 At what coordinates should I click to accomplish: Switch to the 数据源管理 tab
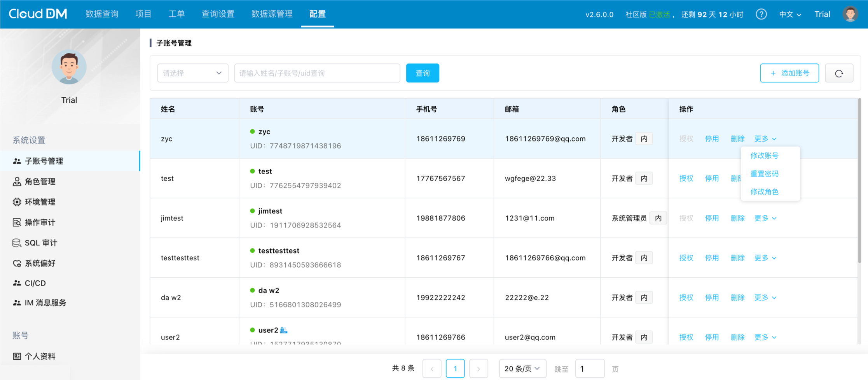(x=272, y=14)
